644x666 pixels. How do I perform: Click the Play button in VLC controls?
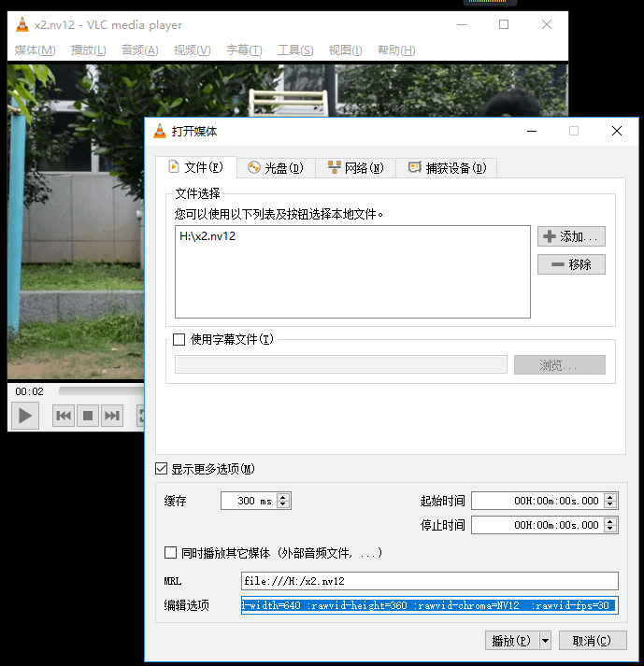click(x=25, y=416)
